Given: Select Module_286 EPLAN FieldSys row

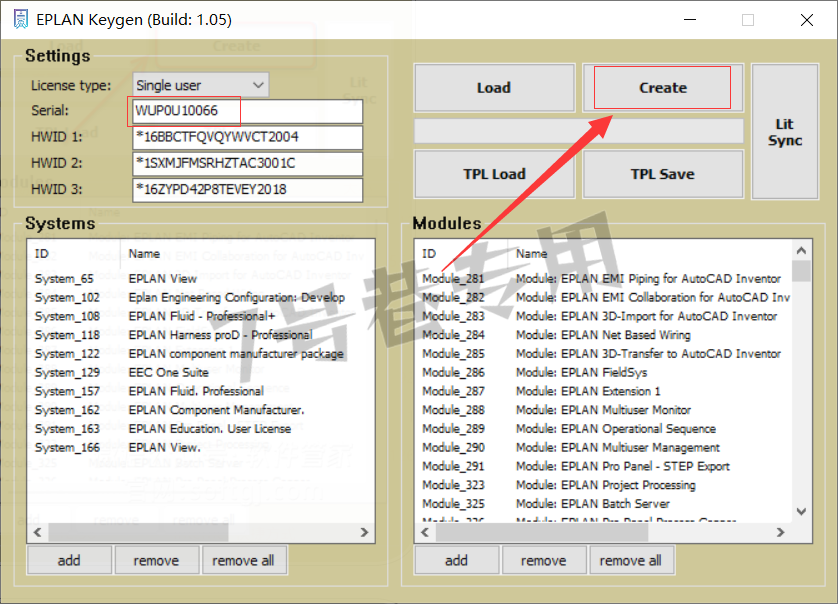Looking at the screenshot, I should coord(603,372).
